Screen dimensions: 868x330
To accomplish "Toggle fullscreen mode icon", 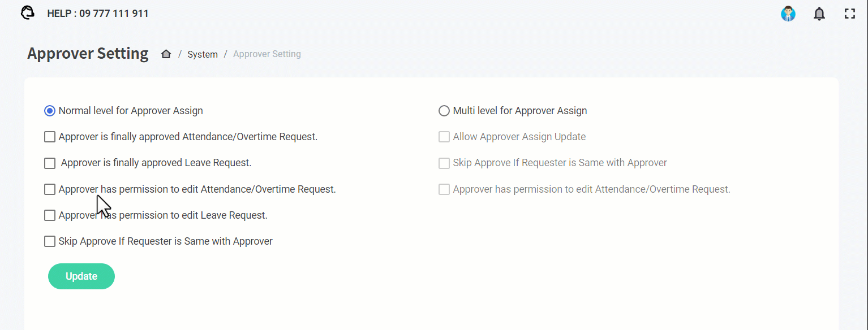I will pos(849,14).
